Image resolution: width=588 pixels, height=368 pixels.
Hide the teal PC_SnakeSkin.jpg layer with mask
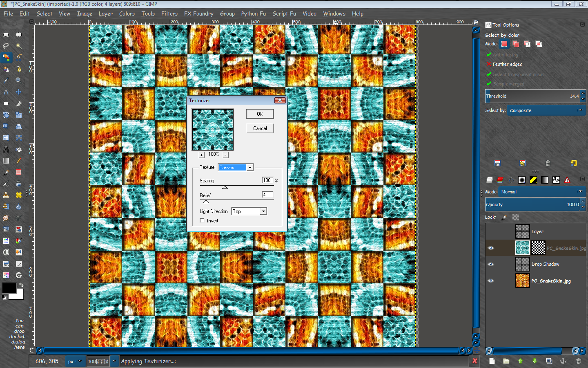tap(491, 248)
